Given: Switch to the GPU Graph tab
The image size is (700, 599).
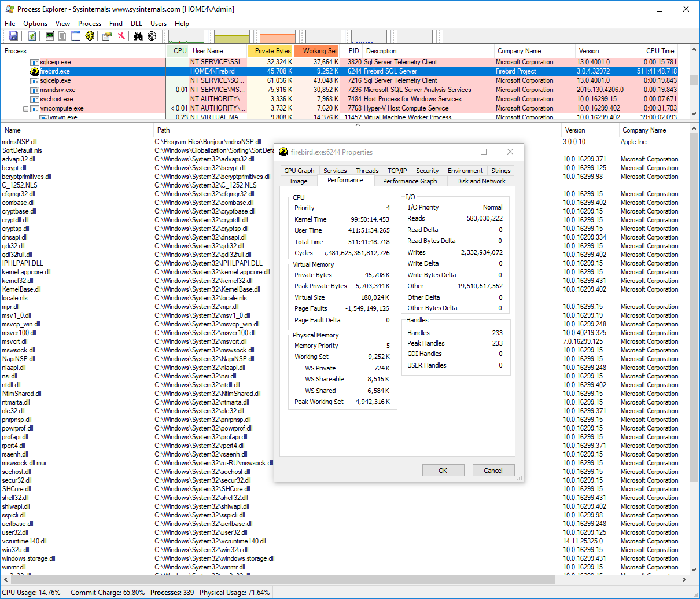Looking at the screenshot, I should (x=299, y=171).
